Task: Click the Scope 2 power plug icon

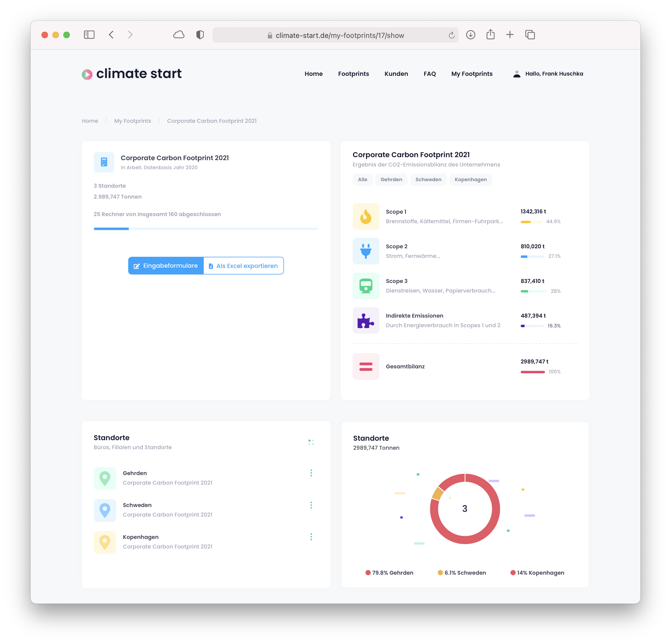Action: click(366, 251)
